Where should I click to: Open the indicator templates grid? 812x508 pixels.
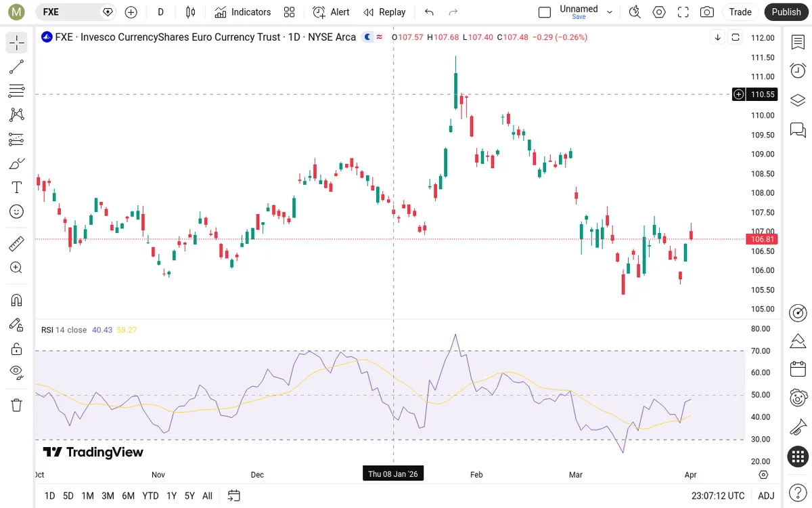tap(290, 12)
